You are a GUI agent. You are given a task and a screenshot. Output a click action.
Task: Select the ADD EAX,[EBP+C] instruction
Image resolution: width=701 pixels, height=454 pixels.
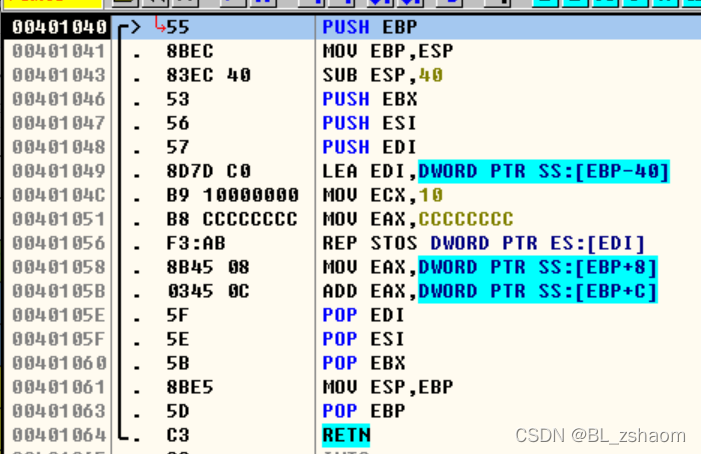[x=490, y=292]
